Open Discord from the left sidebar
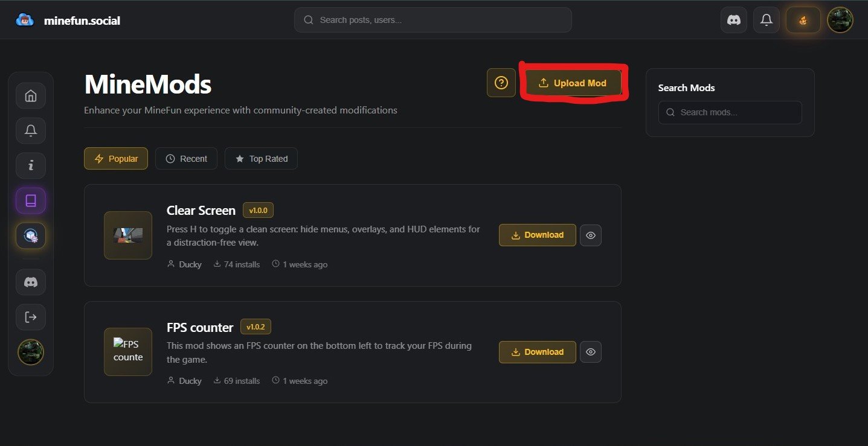 (31, 282)
